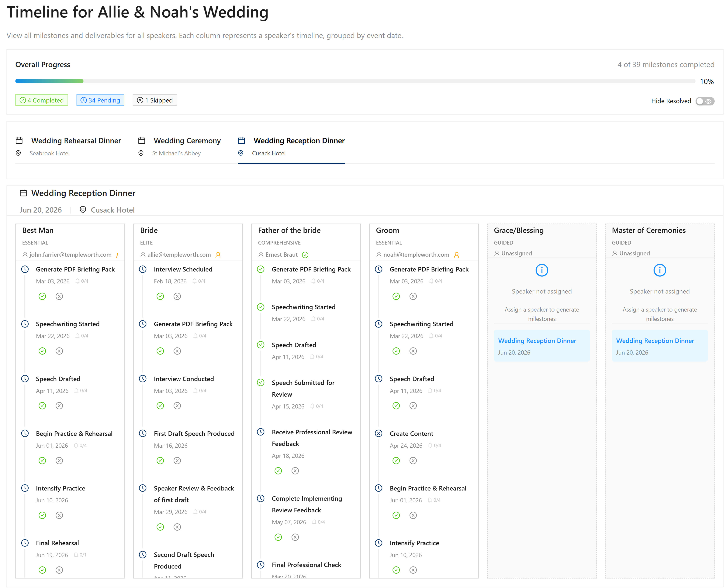Viewport: 726px width, 588px height.
Task: Mark Groom's Intensify Practice complete
Action: (x=396, y=570)
